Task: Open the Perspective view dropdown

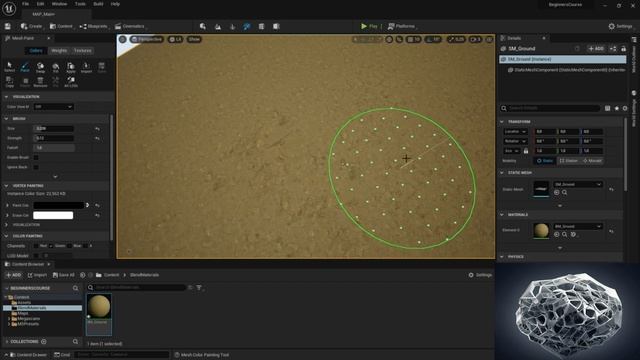Action: coord(147,39)
